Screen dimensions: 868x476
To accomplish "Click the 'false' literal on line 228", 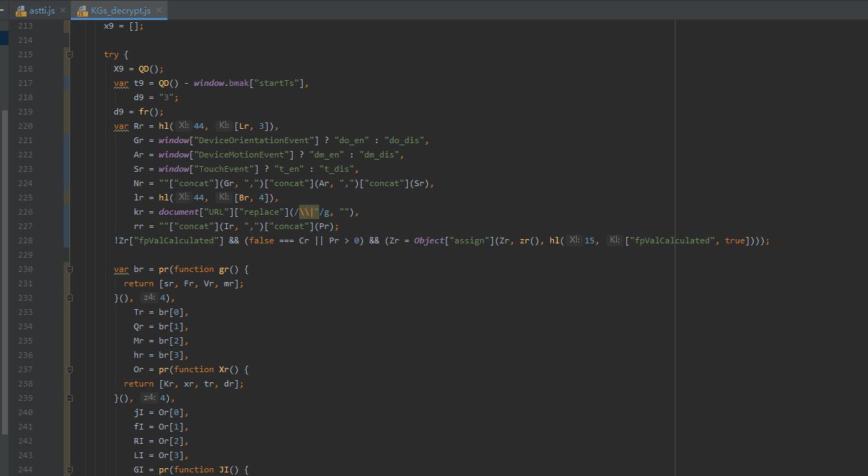I will point(261,241).
